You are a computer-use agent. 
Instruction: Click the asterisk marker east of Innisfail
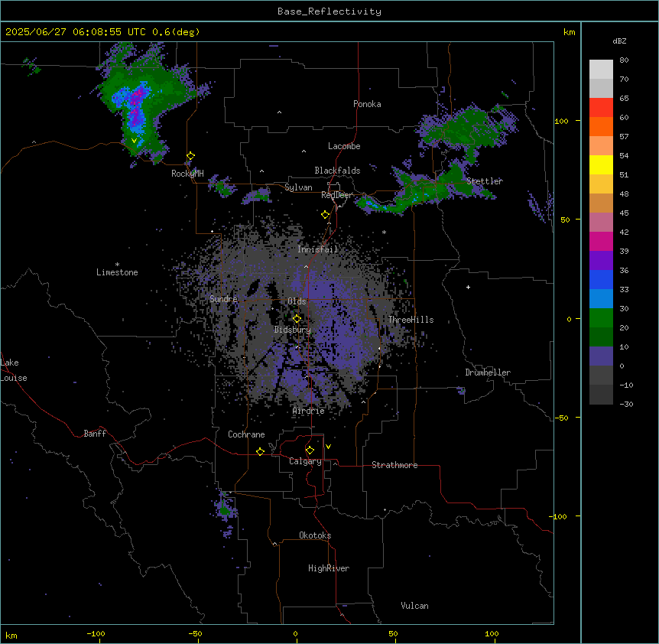[x=384, y=232]
